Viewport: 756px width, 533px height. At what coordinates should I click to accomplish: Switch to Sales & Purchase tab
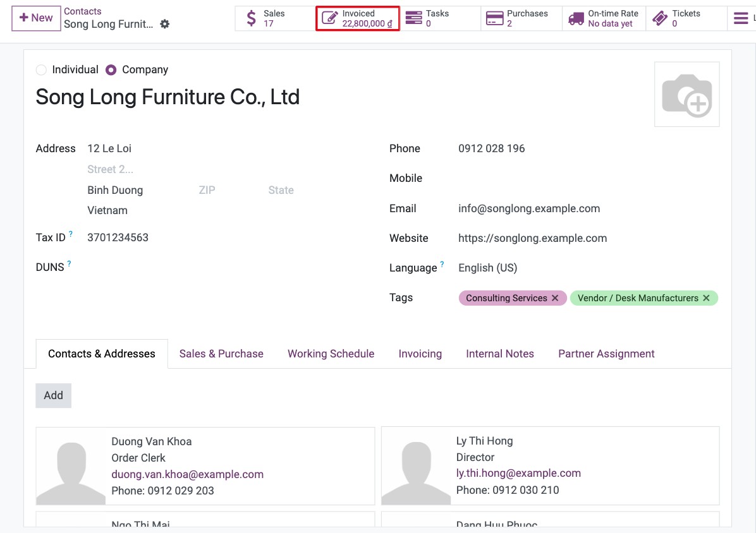pos(221,354)
